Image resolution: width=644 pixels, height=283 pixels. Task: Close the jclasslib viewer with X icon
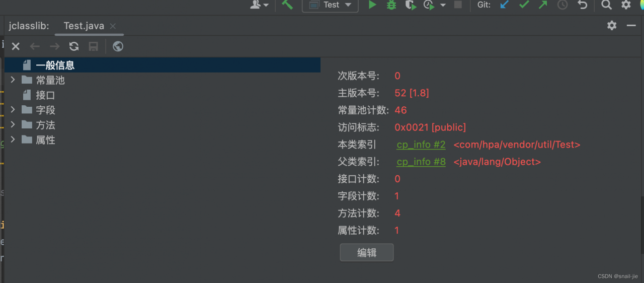[x=16, y=46]
